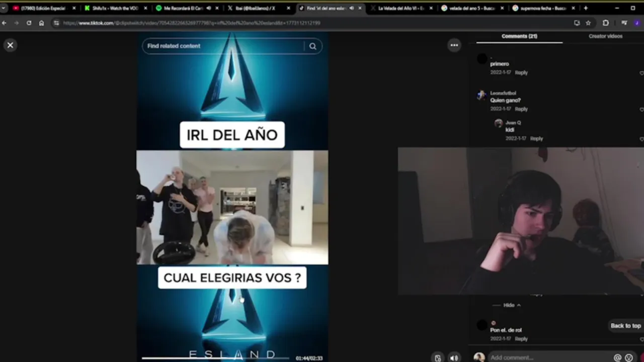Screen dimensions: 644x362
Task: Close the current TikTok tab
Action: click(x=360, y=8)
